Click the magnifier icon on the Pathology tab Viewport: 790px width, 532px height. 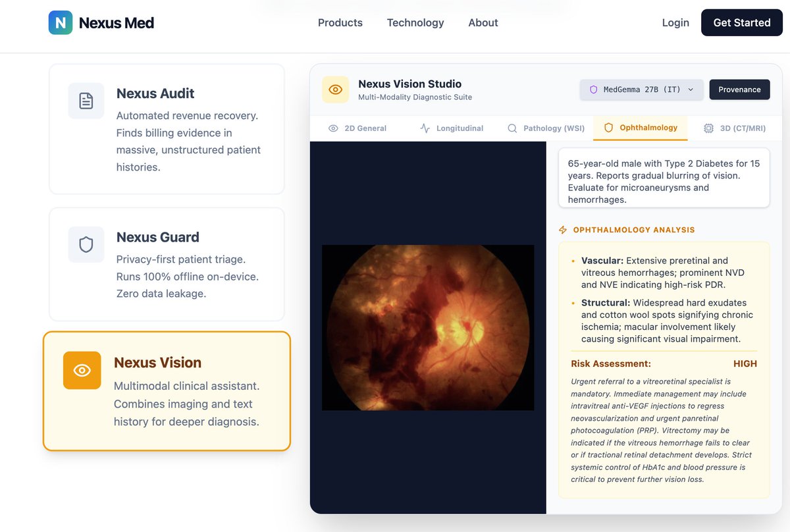click(x=512, y=128)
